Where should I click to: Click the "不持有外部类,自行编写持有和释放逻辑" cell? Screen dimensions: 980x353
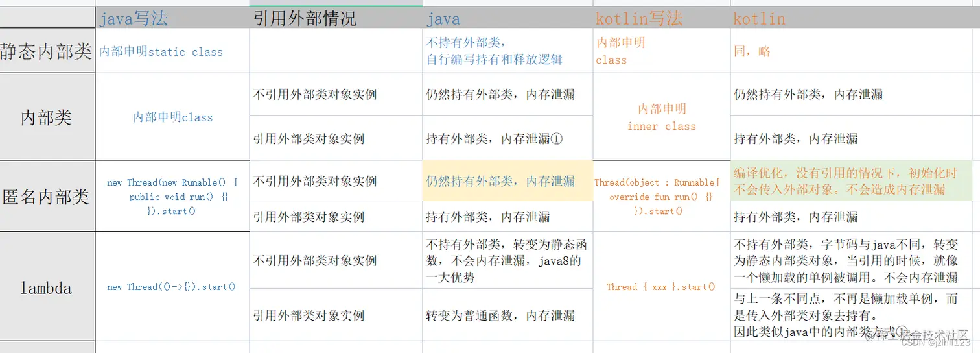(x=507, y=51)
